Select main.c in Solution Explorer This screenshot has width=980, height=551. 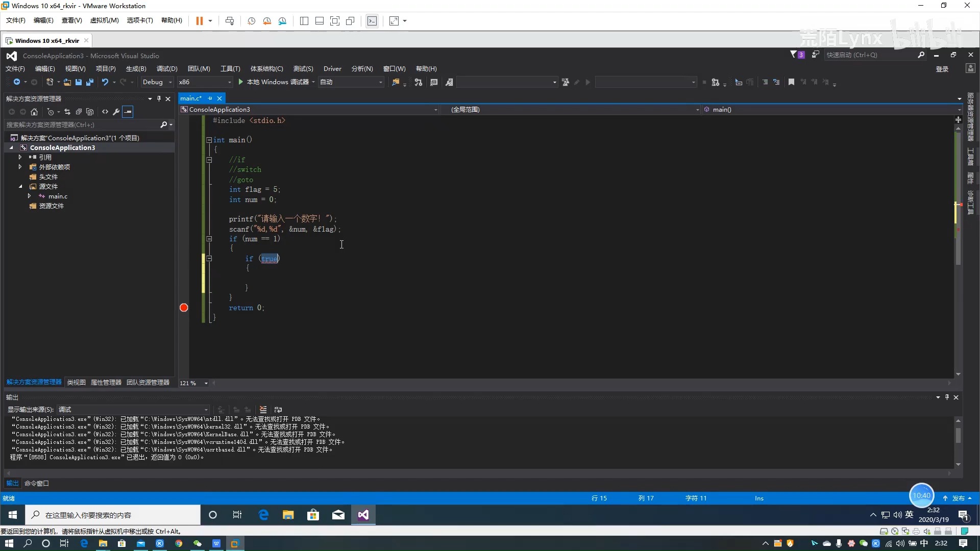(58, 196)
